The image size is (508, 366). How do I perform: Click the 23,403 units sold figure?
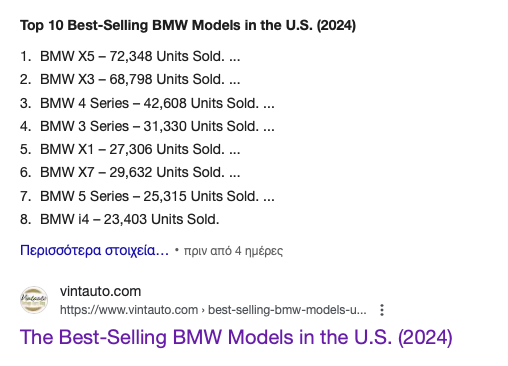pyautogui.click(x=125, y=219)
